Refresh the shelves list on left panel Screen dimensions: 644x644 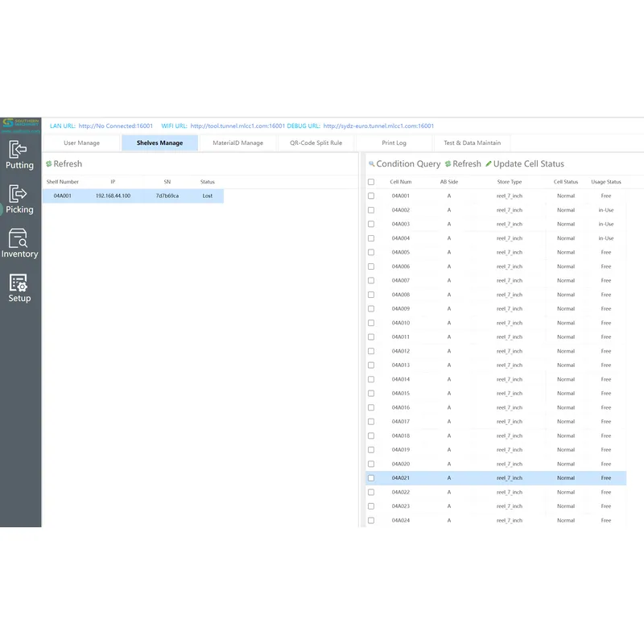[x=63, y=164]
